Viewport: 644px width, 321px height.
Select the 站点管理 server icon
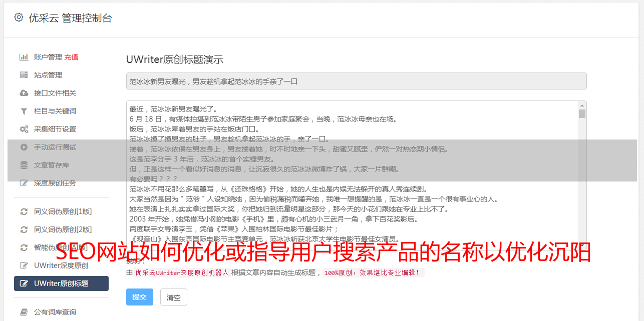coord(24,75)
